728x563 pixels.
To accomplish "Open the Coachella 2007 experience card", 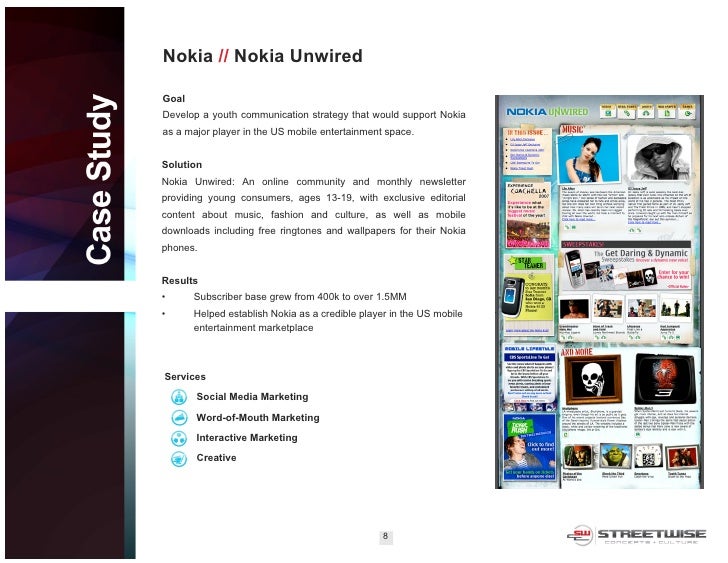I will (x=528, y=214).
